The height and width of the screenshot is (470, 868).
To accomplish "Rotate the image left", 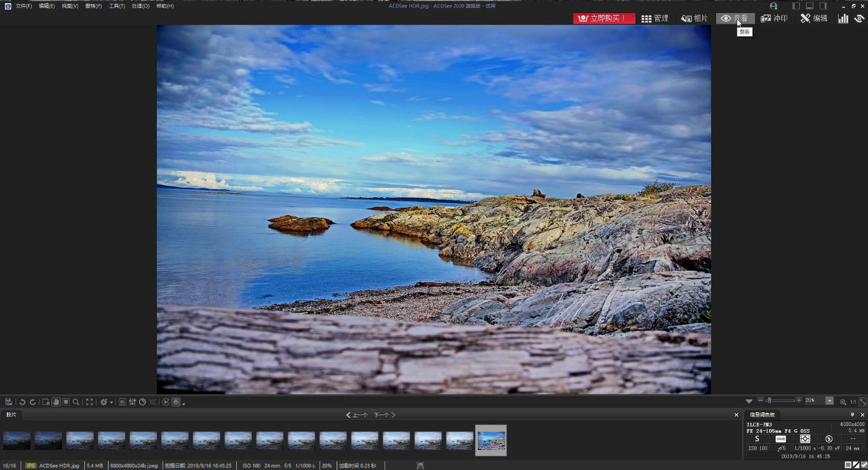I will point(22,402).
